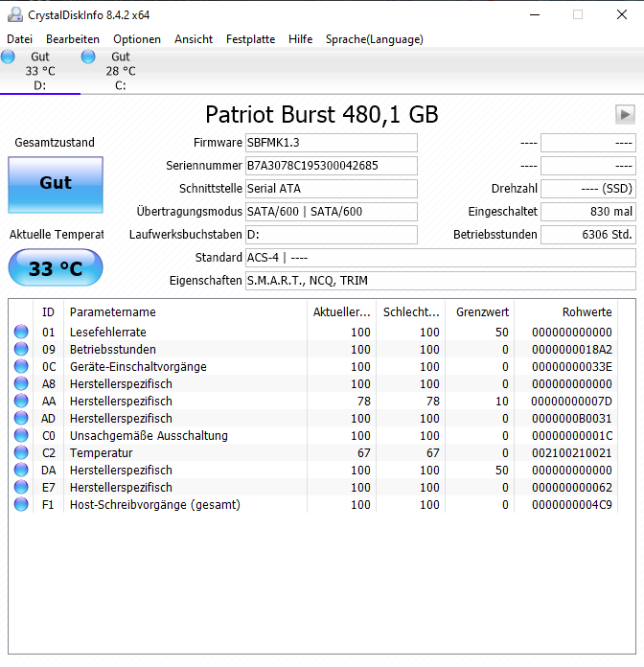Click the Firmware field SBFMK1.3
This screenshot has height=667, width=644.
[x=332, y=143]
